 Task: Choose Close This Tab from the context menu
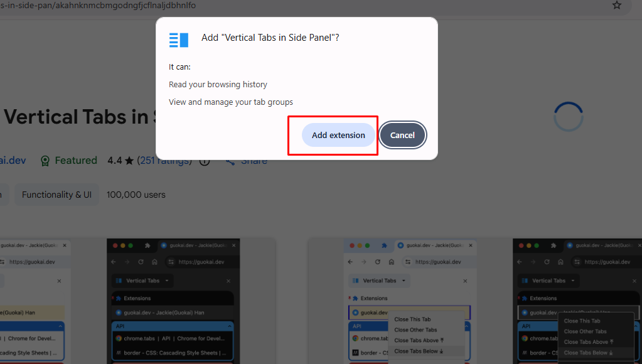[x=412, y=319]
